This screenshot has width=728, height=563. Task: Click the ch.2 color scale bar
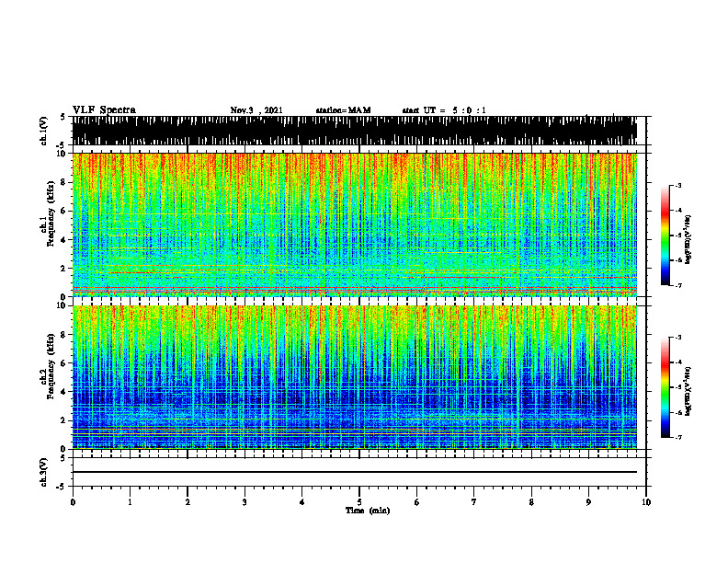(665, 387)
